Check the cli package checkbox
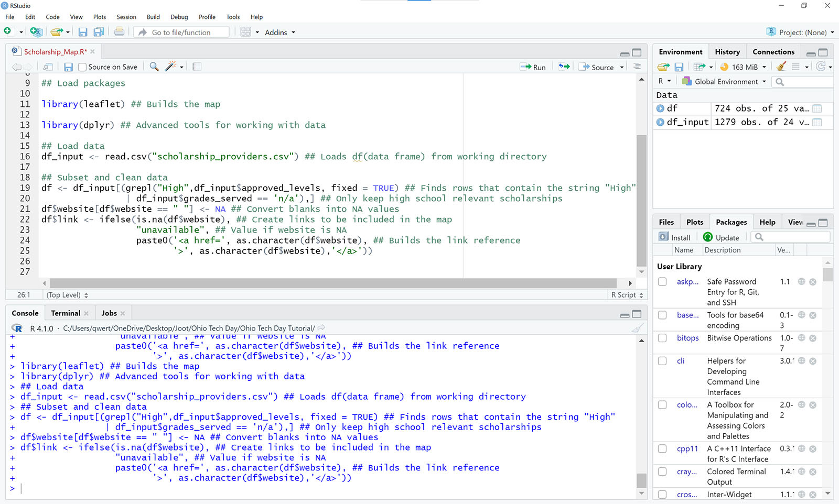The width and height of the screenshot is (839, 504). click(662, 361)
